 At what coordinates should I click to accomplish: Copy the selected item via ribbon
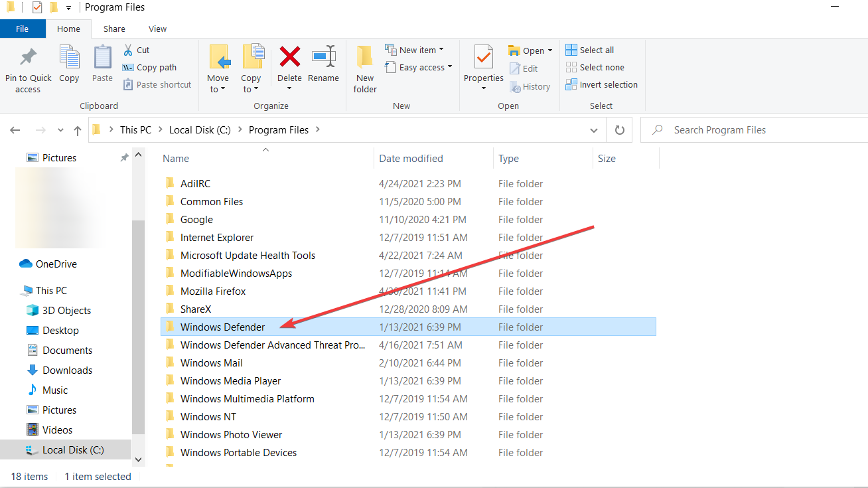[69, 64]
